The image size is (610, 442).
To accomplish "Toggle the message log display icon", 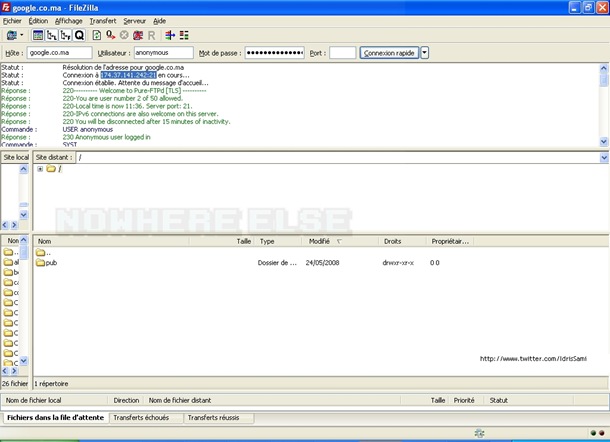I will [38, 35].
